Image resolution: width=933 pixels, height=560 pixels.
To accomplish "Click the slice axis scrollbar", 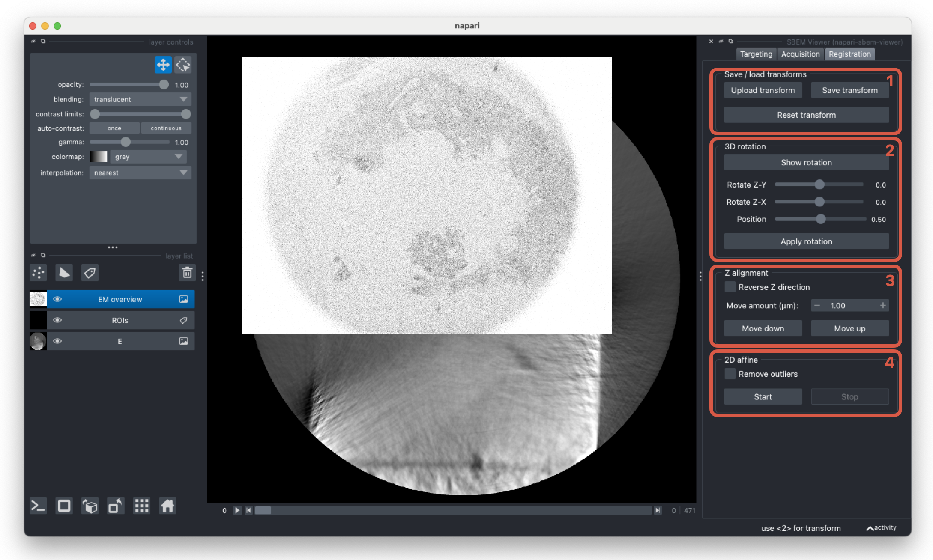I will (x=453, y=510).
